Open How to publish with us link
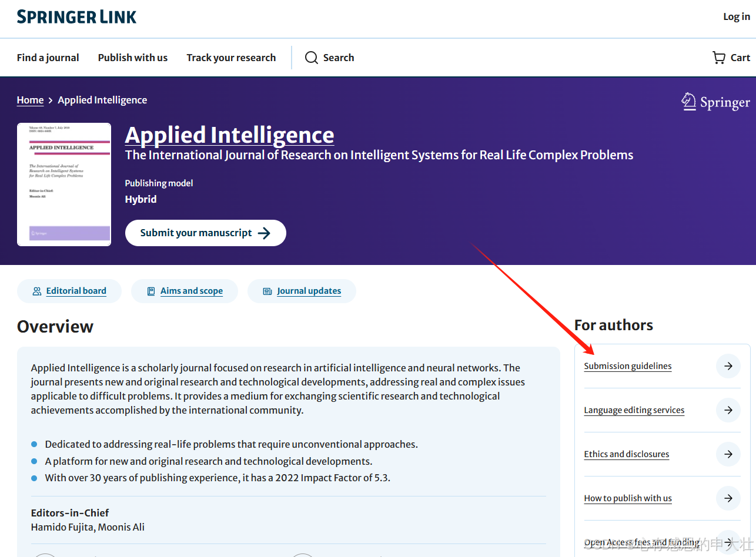Image resolution: width=756 pixels, height=557 pixels. (x=628, y=498)
